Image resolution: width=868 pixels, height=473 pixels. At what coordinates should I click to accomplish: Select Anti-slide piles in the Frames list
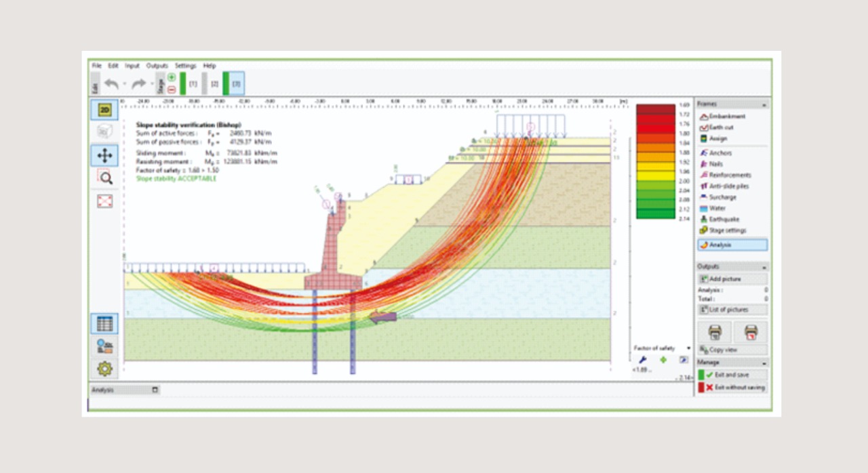(x=728, y=186)
